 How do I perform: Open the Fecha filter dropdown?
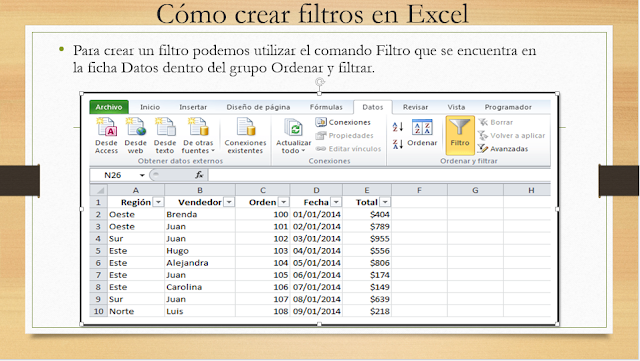[x=336, y=202]
